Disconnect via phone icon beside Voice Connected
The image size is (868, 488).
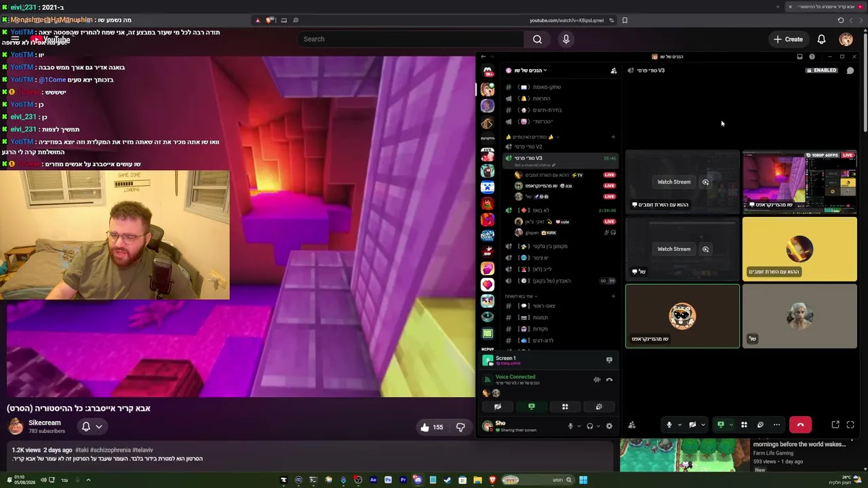coord(609,380)
